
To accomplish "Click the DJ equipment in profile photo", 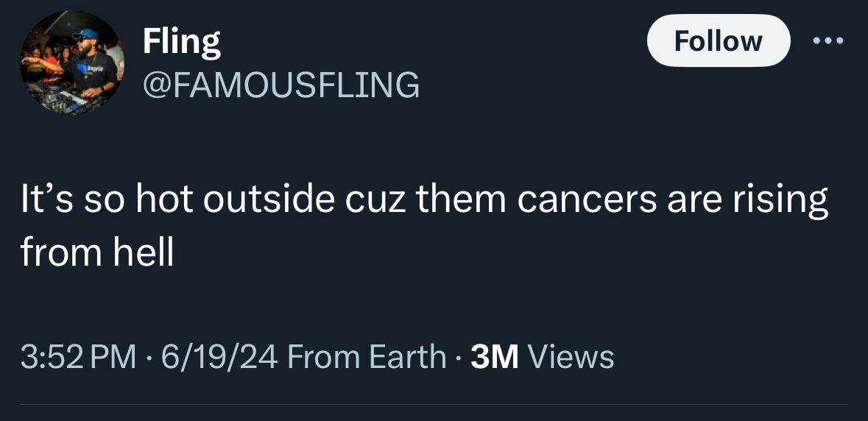I will pos(70,99).
